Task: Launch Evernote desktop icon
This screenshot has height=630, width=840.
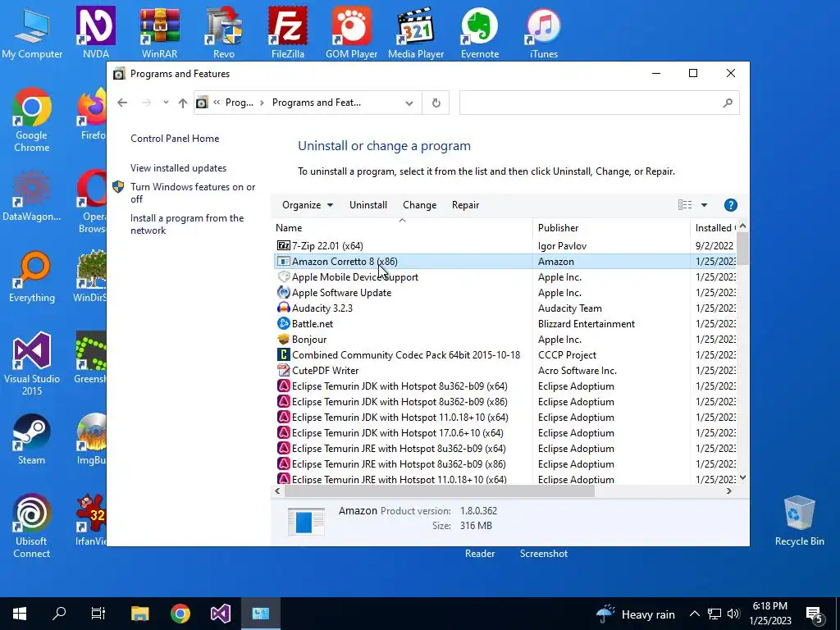Action: [479, 32]
